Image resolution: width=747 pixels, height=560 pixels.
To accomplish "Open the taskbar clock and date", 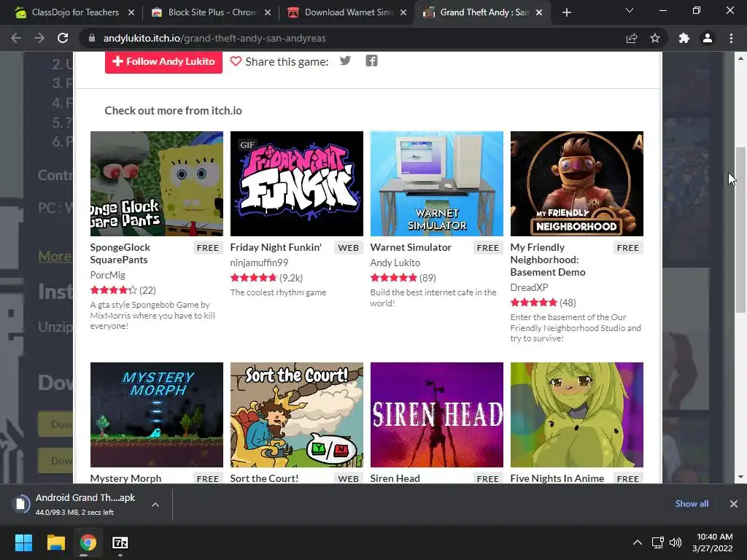I will (x=713, y=542).
